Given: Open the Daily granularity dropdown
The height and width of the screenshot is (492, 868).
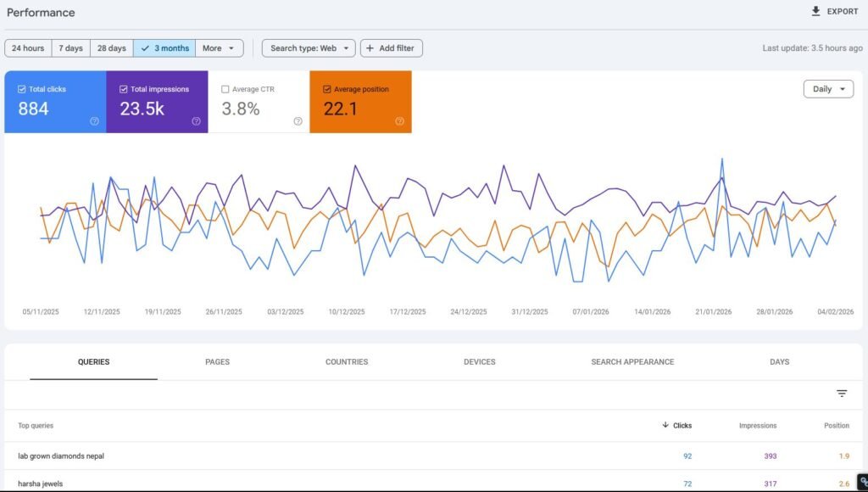Looking at the screenshot, I should pos(829,89).
